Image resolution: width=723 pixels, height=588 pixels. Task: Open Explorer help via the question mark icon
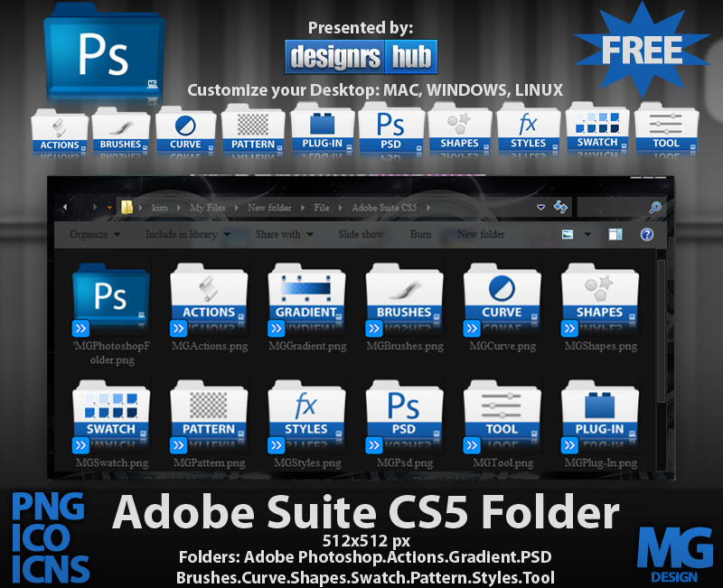646,235
